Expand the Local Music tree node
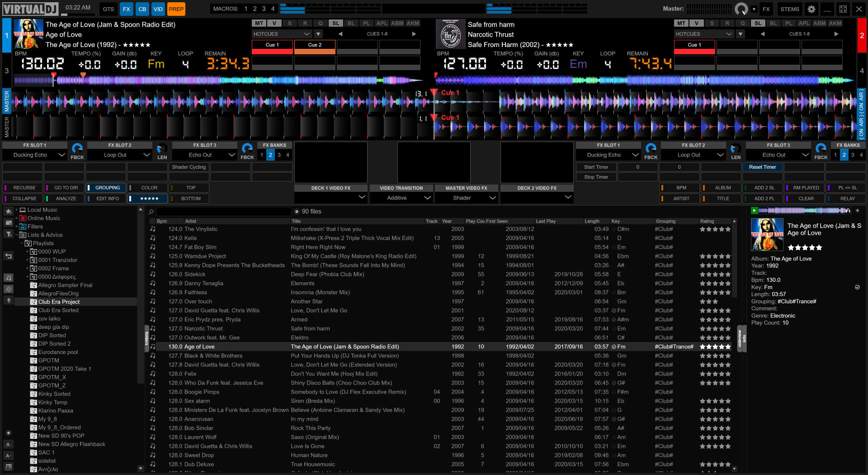 point(17,210)
